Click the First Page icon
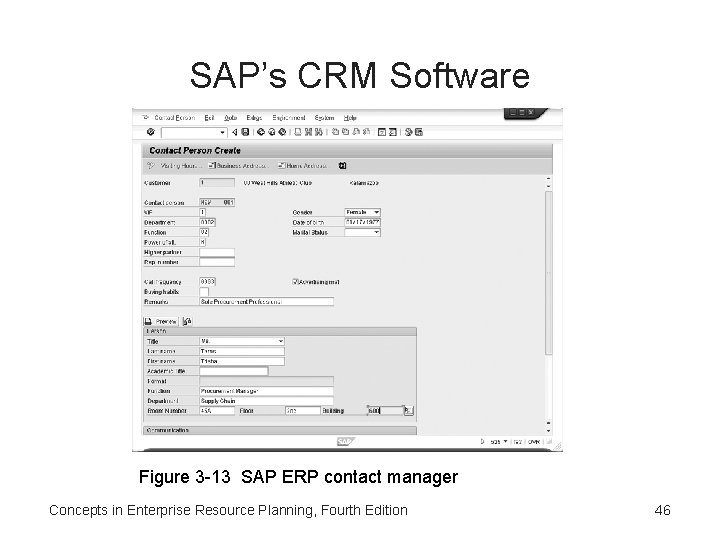 [x=335, y=132]
